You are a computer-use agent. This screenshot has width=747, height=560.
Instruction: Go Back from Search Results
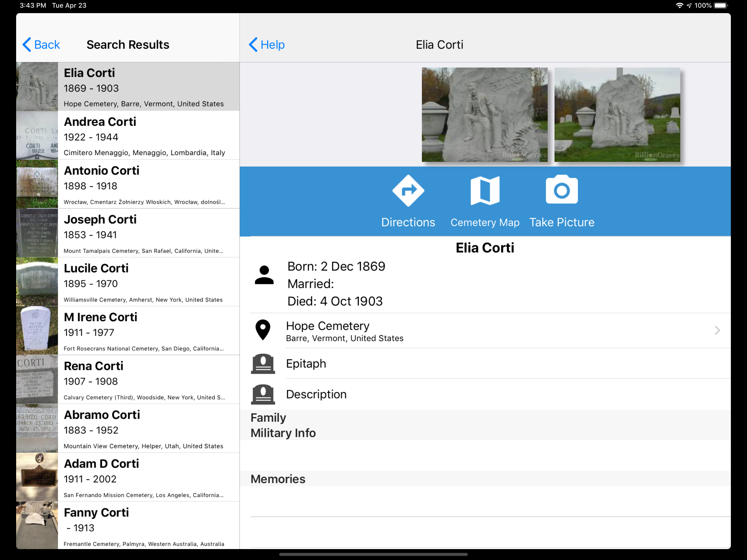[41, 45]
